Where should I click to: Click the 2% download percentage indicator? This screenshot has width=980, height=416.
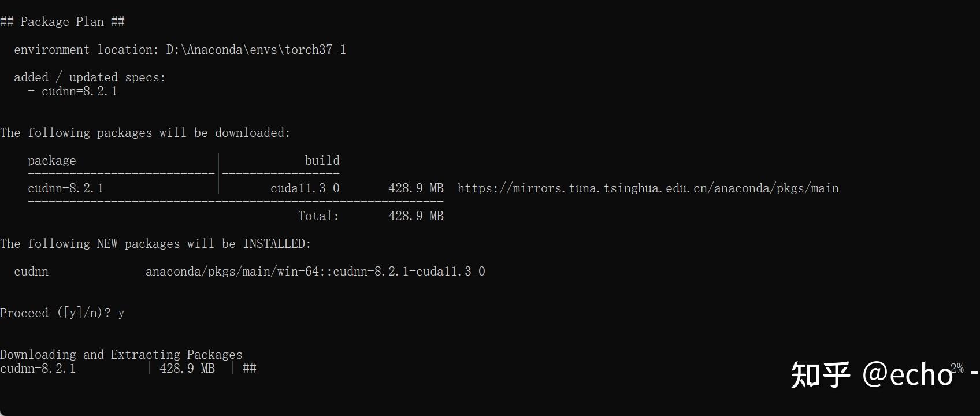pyautogui.click(x=957, y=368)
